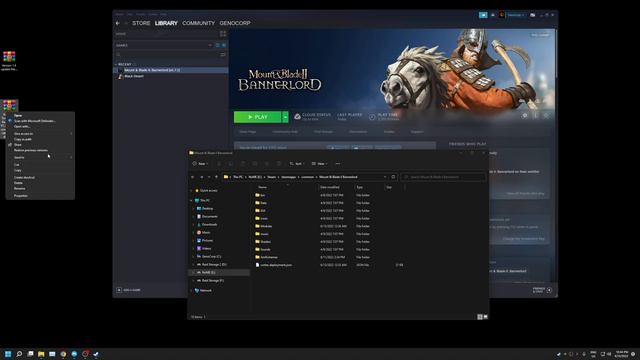
Task: Click the blue Steam announcements icon
Action: (483, 15)
